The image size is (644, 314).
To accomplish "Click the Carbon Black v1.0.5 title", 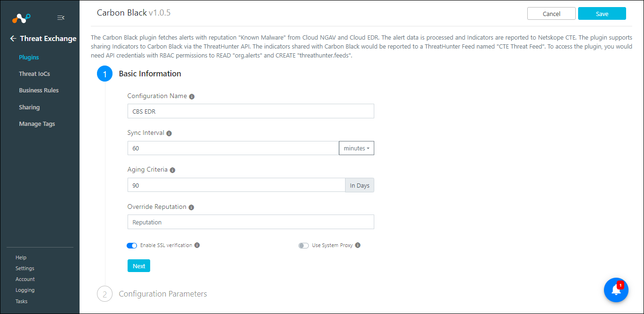I will (134, 13).
